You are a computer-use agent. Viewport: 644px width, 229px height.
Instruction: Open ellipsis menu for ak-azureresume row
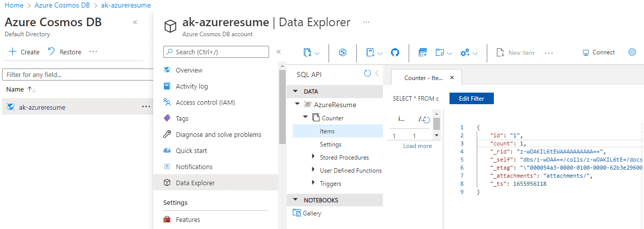tap(146, 107)
